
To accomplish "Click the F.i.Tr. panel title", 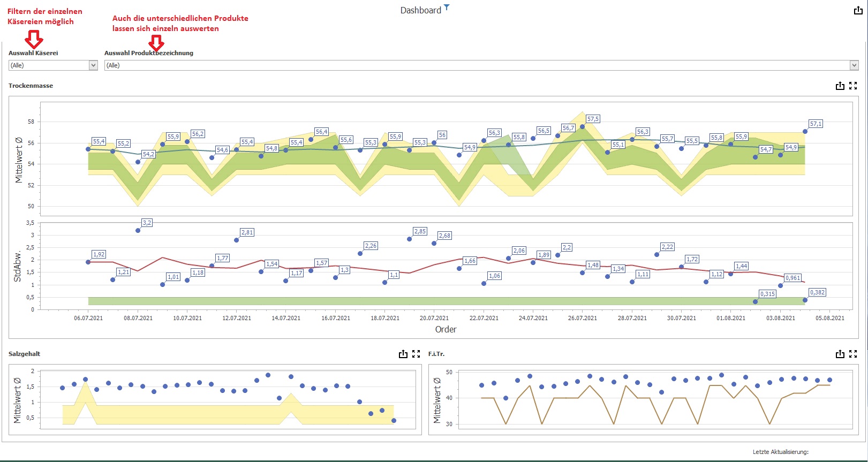I will click(x=436, y=354).
